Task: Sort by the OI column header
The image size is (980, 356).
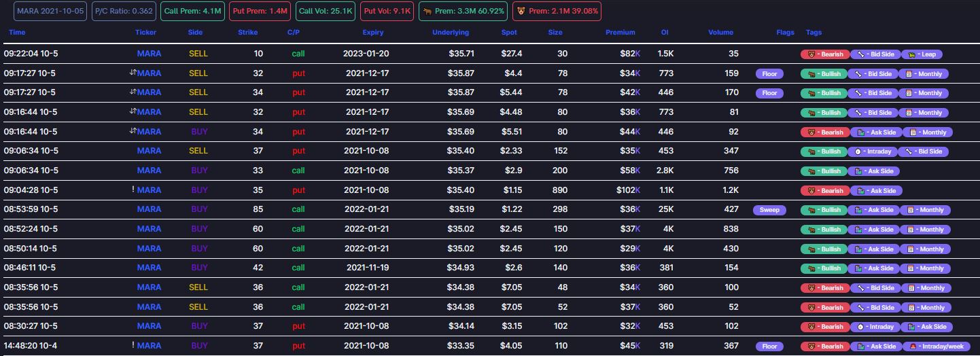Action: pyautogui.click(x=665, y=32)
